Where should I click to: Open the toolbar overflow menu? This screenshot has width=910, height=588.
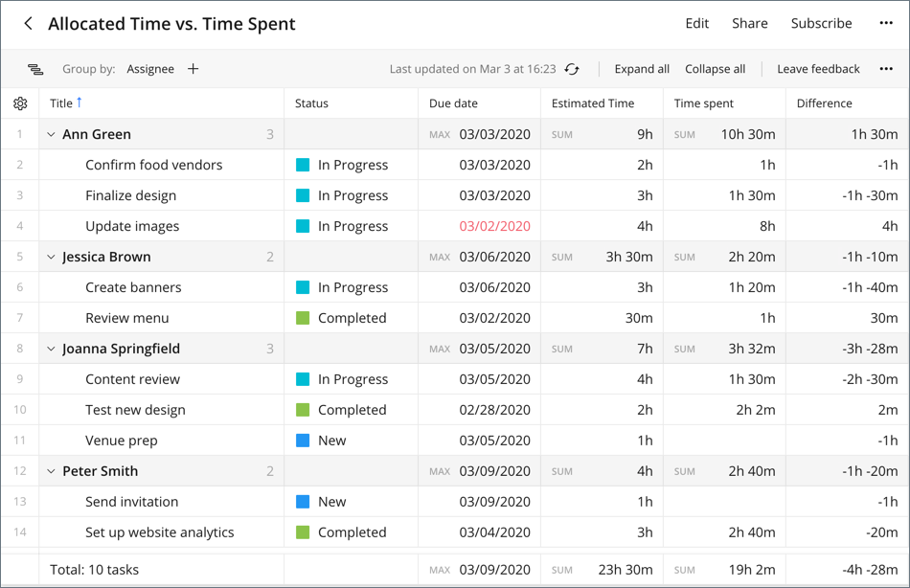[x=885, y=68]
